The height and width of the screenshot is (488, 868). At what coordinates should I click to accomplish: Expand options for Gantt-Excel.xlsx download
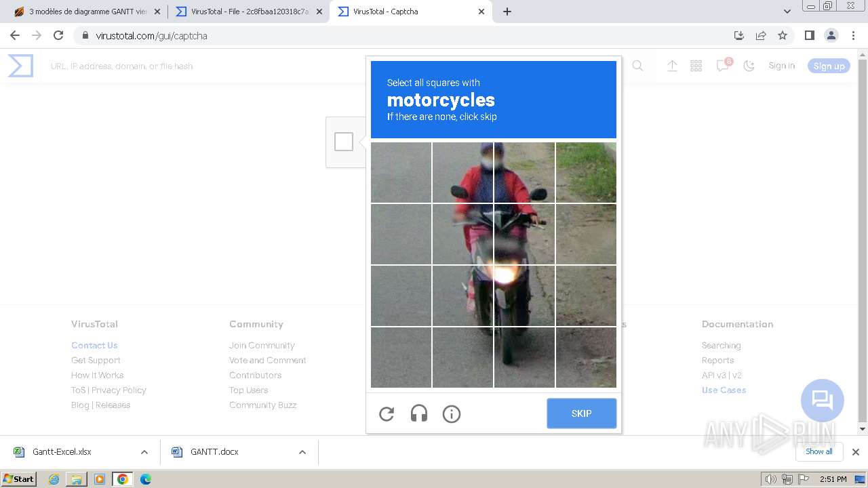coord(144,452)
